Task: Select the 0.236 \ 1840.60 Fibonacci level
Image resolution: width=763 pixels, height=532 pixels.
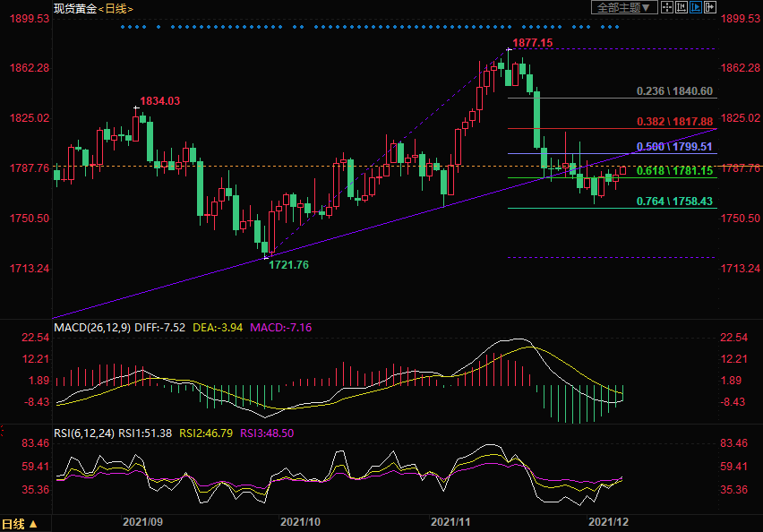Action: pos(674,91)
